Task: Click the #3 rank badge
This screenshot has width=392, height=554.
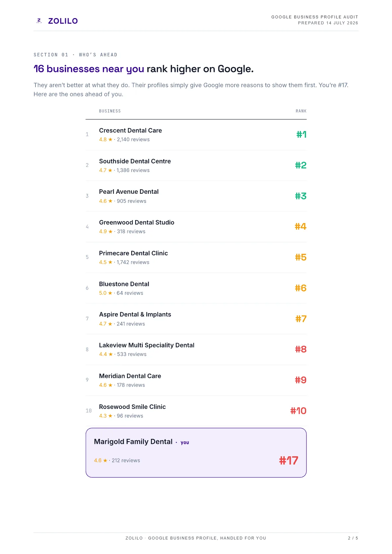Action: point(301,196)
